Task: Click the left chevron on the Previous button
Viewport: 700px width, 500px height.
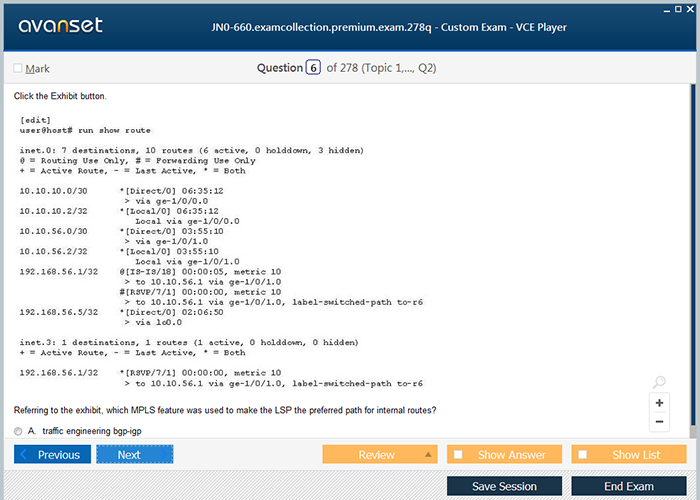Action: [25, 454]
